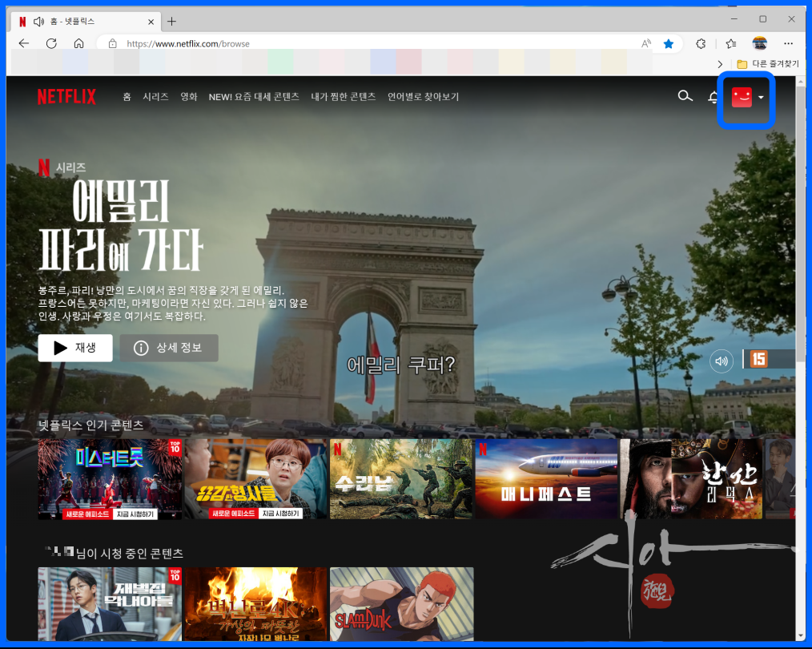Click browser back arrow

click(x=24, y=43)
